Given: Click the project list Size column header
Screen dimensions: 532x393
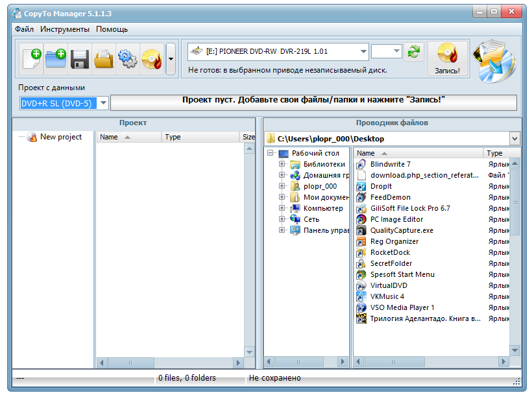Looking at the screenshot, I should coord(248,137).
